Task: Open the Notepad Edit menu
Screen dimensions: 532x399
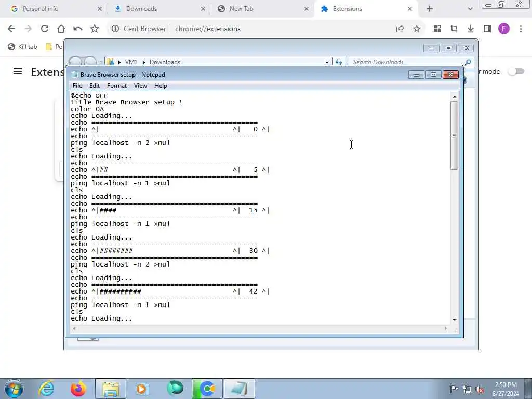Action: point(95,86)
